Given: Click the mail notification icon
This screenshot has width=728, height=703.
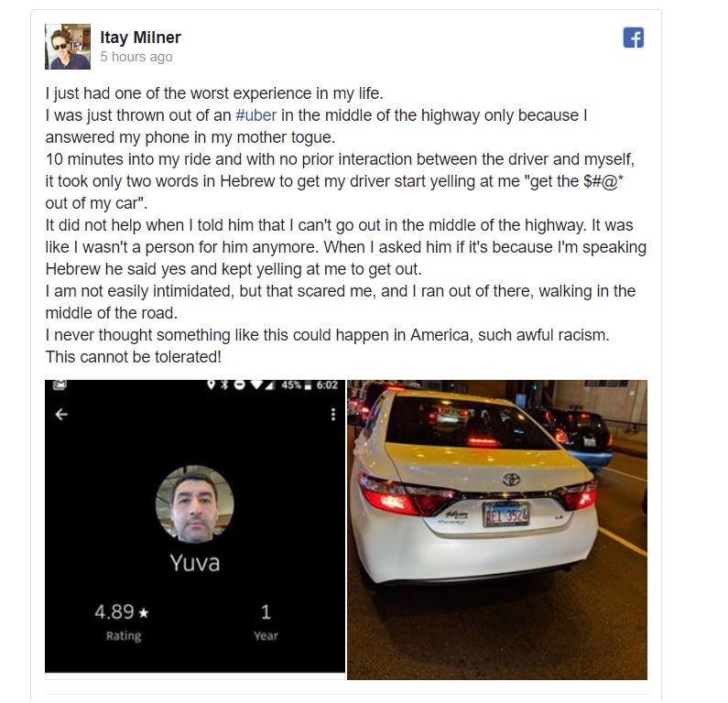Looking at the screenshot, I should (60, 384).
